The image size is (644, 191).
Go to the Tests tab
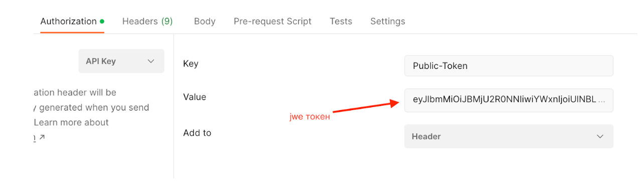click(341, 22)
